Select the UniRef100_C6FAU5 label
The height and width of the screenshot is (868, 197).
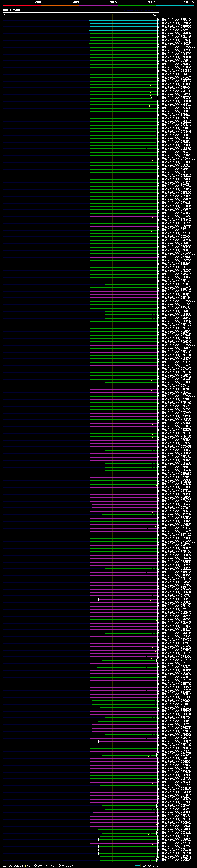coord(177,463)
